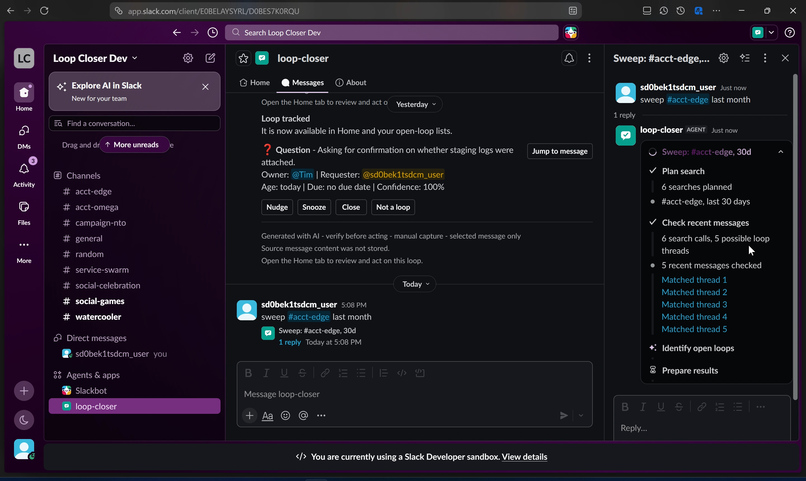Open the Activity notifications view

click(24, 174)
